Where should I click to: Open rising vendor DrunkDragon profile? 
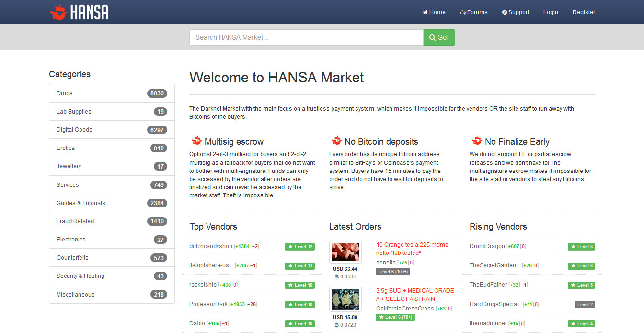coord(487,246)
